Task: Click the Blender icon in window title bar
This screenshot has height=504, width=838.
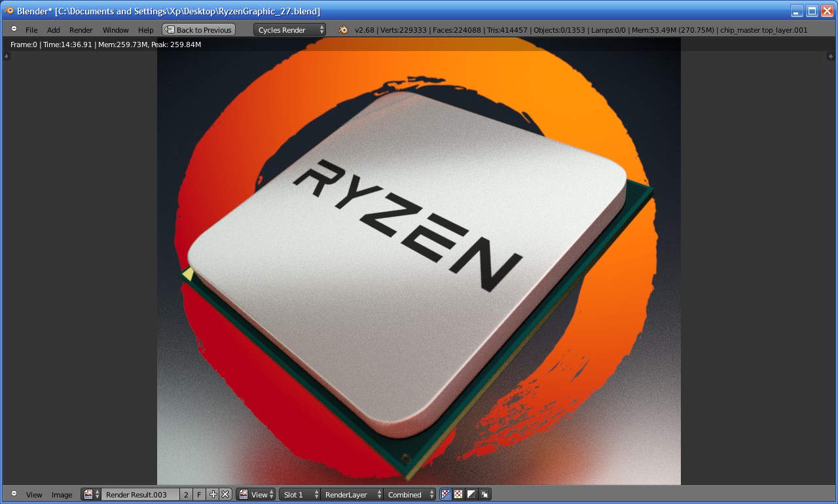Action: point(9,10)
